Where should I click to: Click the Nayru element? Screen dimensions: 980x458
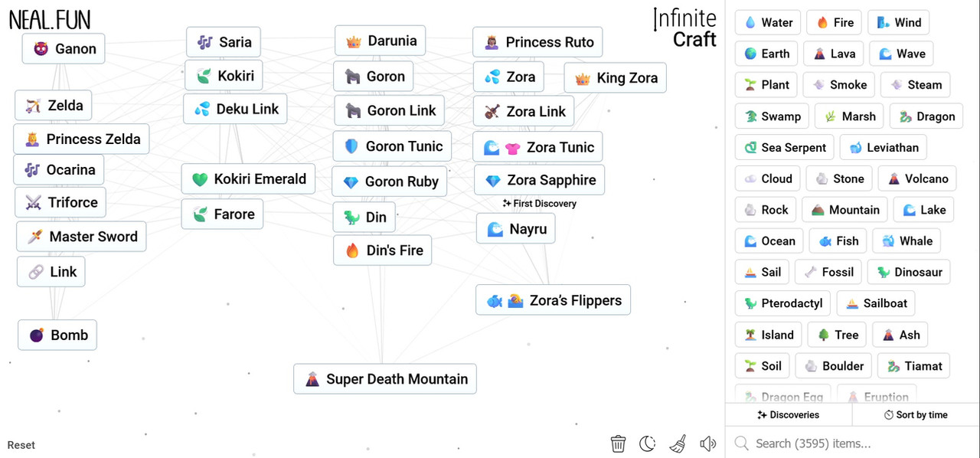pyautogui.click(x=516, y=229)
